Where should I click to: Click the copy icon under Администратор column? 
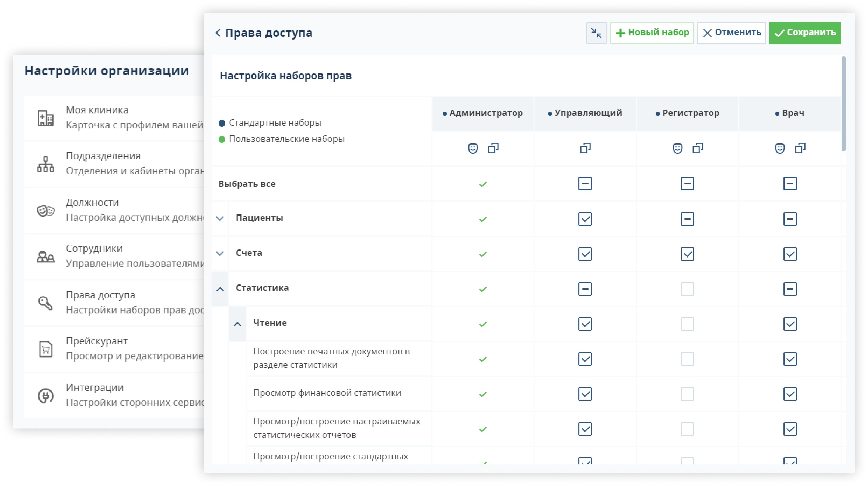[x=493, y=148]
